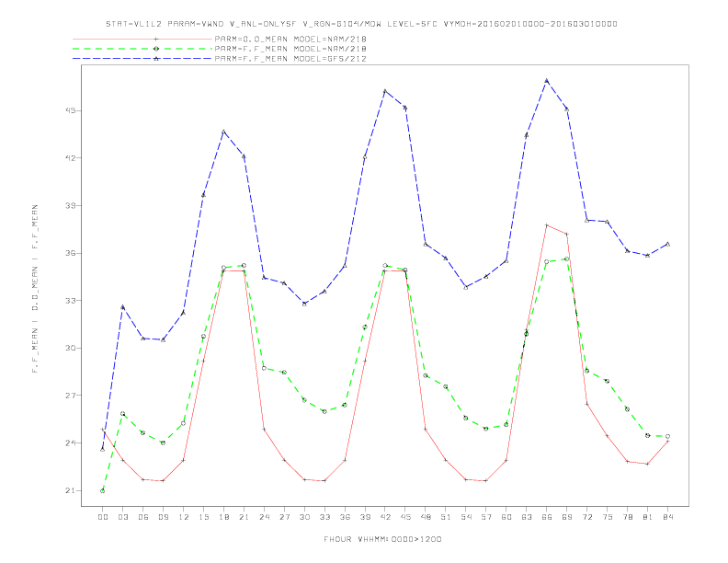728x563 pixels.
Task: Click the x-axis tick label 06
Action: [x=143, y=517]
